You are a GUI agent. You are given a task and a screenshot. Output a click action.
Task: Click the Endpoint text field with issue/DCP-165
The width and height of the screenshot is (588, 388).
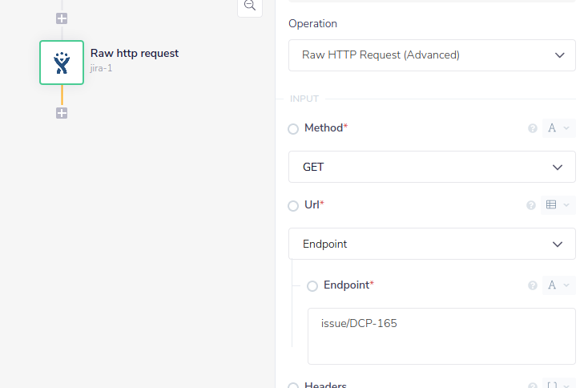441,336
